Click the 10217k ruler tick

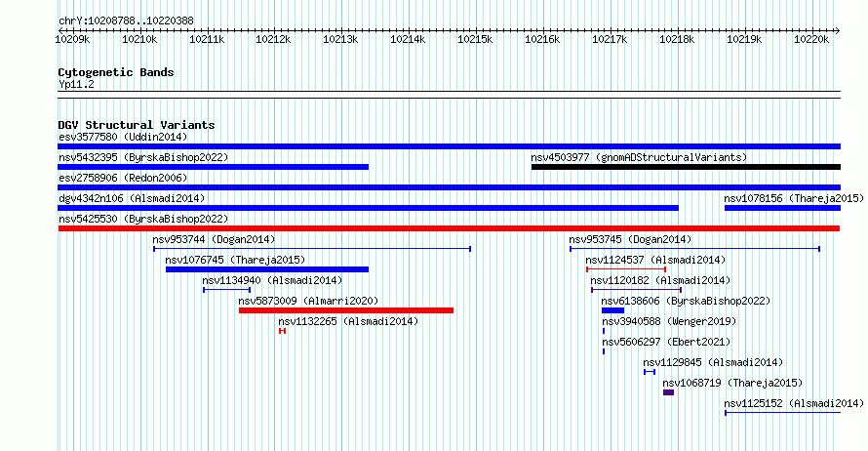(610, 39)
